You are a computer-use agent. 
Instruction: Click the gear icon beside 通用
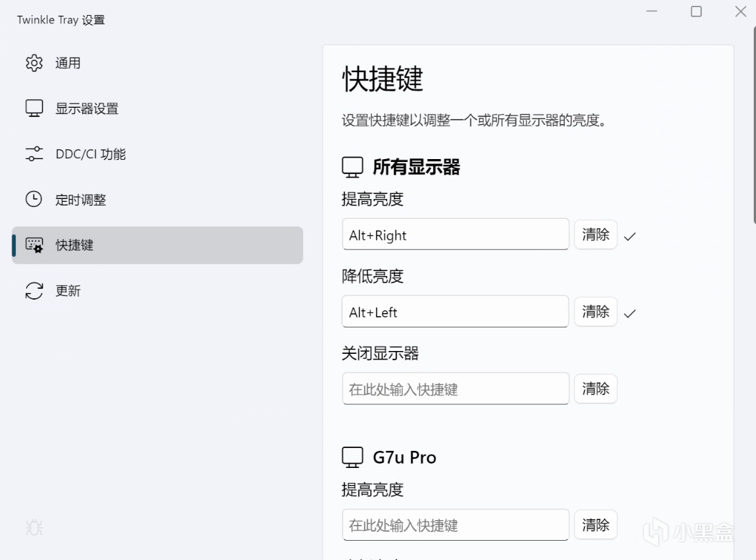point(34,63)
